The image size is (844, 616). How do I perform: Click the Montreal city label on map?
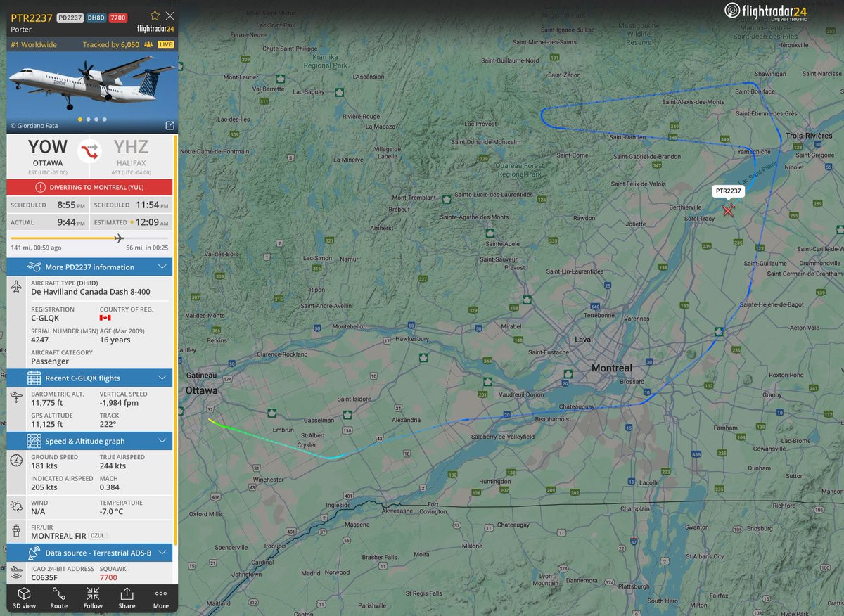(612, 368)
